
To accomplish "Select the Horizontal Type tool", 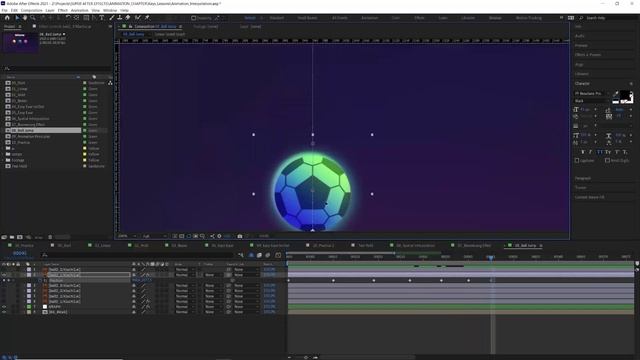I will (102, 18).
